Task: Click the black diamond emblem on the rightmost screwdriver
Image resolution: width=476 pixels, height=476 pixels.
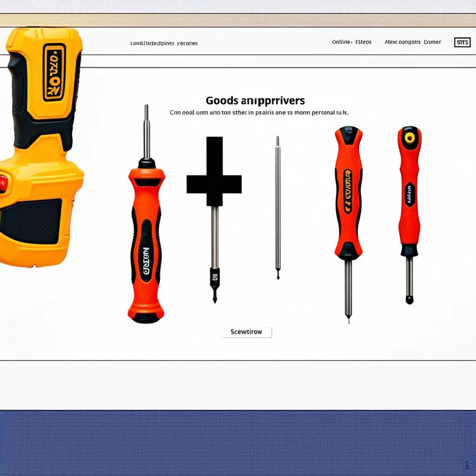Action: click(409, 194)
